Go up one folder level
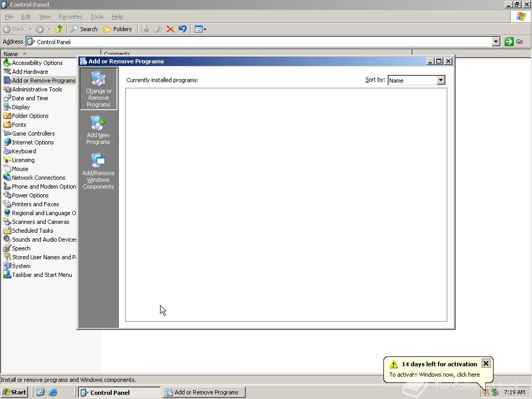Viewport: 532px width, 399px height. [x=59, y=29]
